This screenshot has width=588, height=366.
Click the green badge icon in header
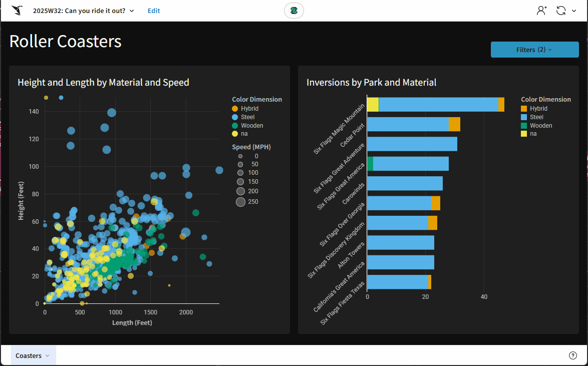[x=293, y=11]
